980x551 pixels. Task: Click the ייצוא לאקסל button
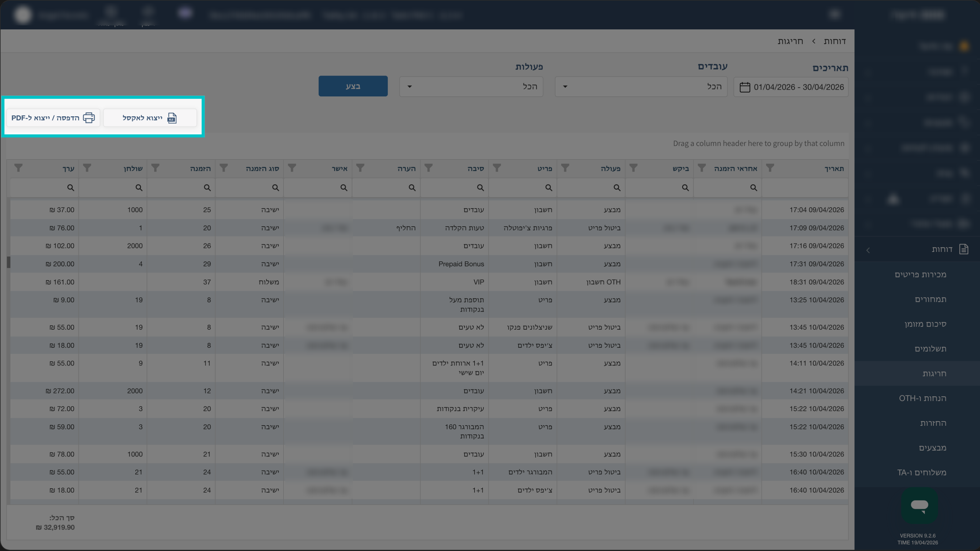pos(150,118)
